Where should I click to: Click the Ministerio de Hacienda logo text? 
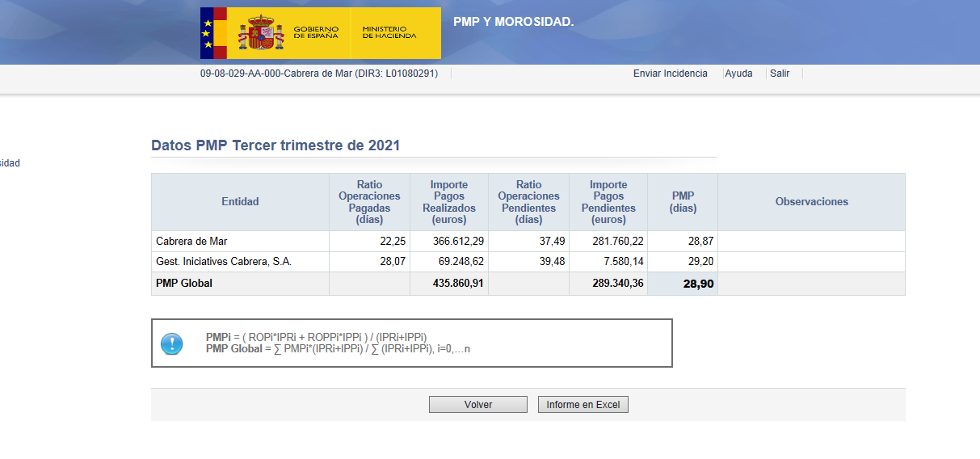click(x=389, y=33)
